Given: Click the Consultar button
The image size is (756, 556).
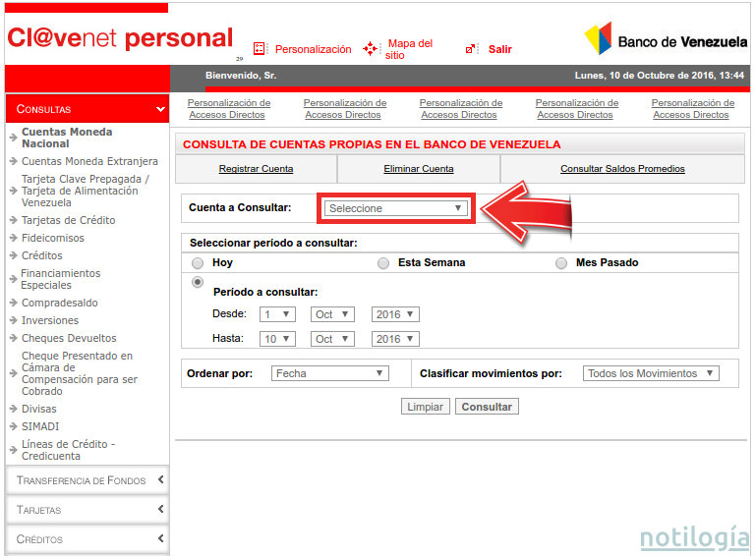Looking at the screenshot, I should click(487, 407).
